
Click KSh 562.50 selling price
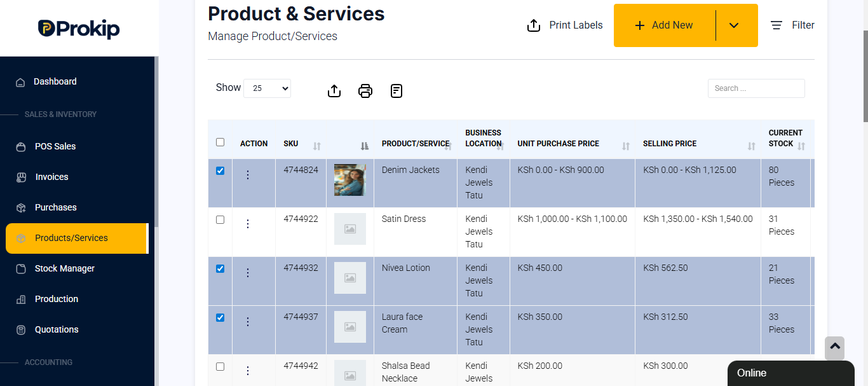[665, 268]
